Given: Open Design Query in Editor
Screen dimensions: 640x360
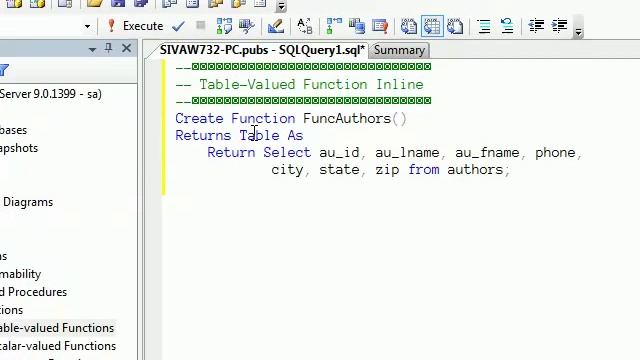Looking at the screenshot, I should 276,26.
